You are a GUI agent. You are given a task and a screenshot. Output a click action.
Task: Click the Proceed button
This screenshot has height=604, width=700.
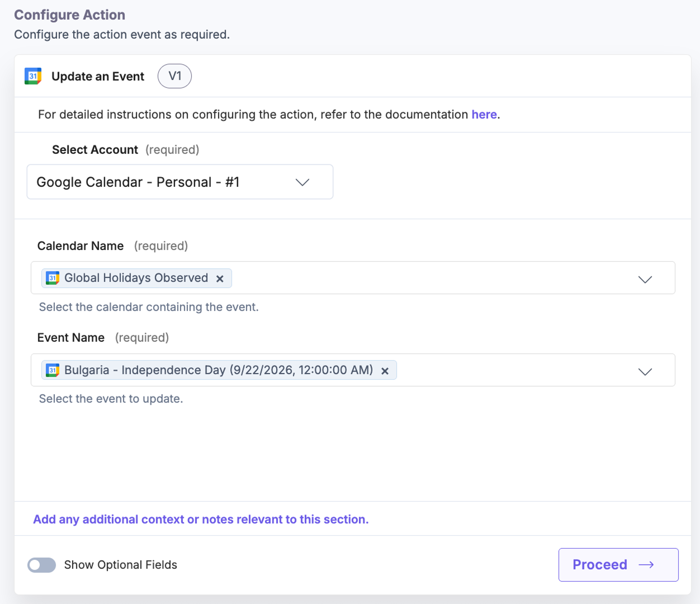(618, 565)
